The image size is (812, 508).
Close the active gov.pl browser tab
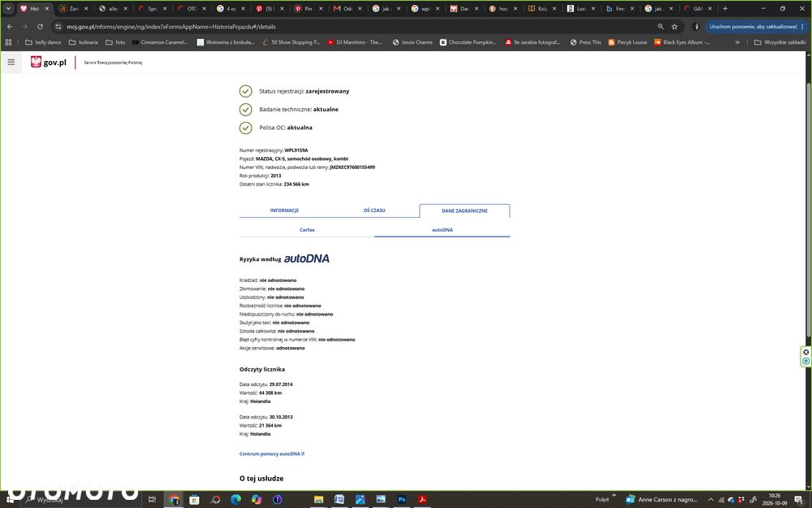[x=46, y=8]
